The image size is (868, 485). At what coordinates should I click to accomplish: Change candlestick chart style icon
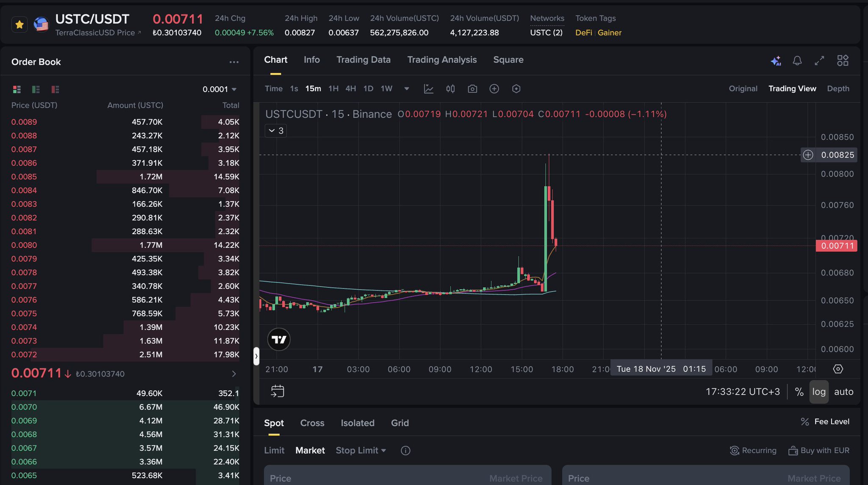[x=450, y=89]
